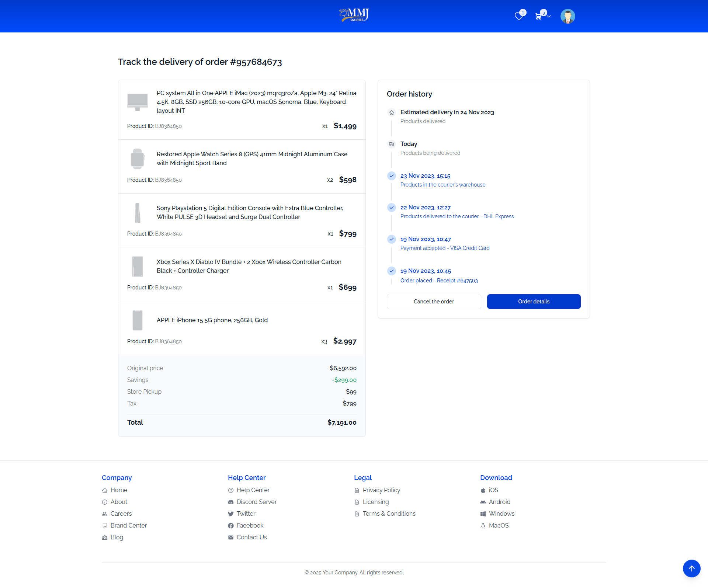Screen dimensions: 708x588
Task: Click the 23 Nov courier warehouse checkmark
Action: coord(392,176)
